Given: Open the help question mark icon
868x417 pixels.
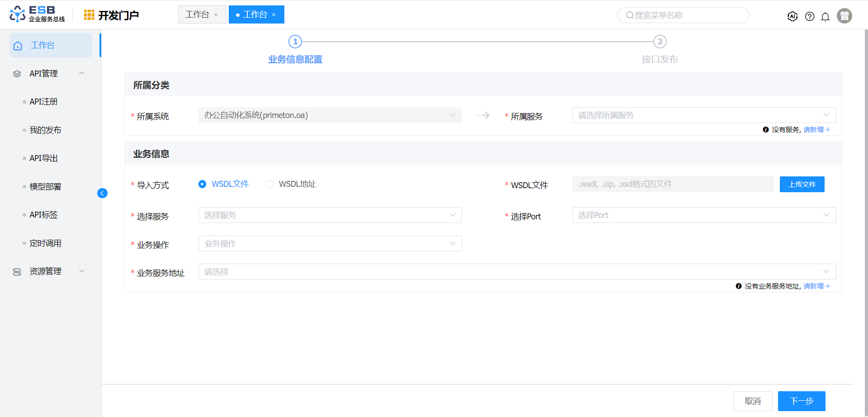Looking at the screenshot, I should point(810,16).
